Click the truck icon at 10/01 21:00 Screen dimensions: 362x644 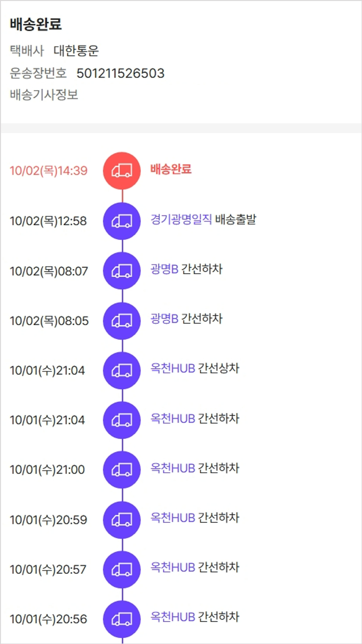(122, 469)
